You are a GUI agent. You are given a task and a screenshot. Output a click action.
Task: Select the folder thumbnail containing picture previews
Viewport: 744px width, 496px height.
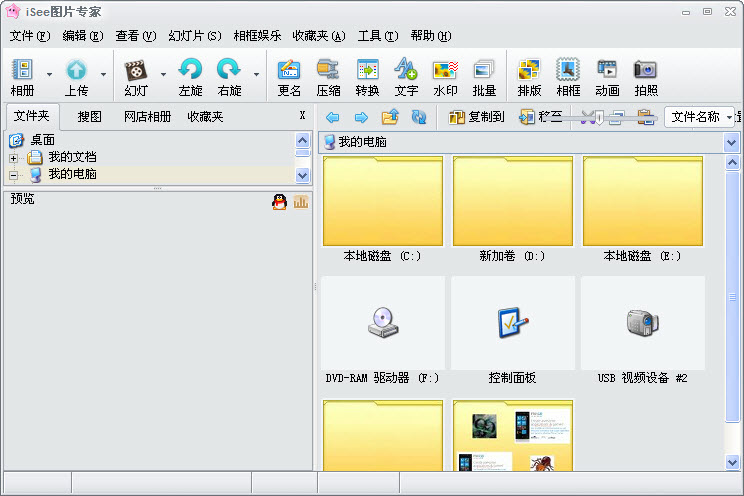tap(512, 435)
